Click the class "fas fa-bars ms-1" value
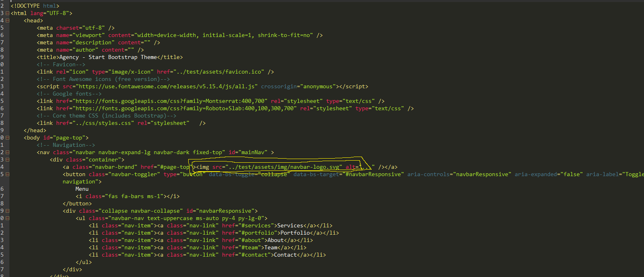Screen dimensions: 644x277 point(134,196)
